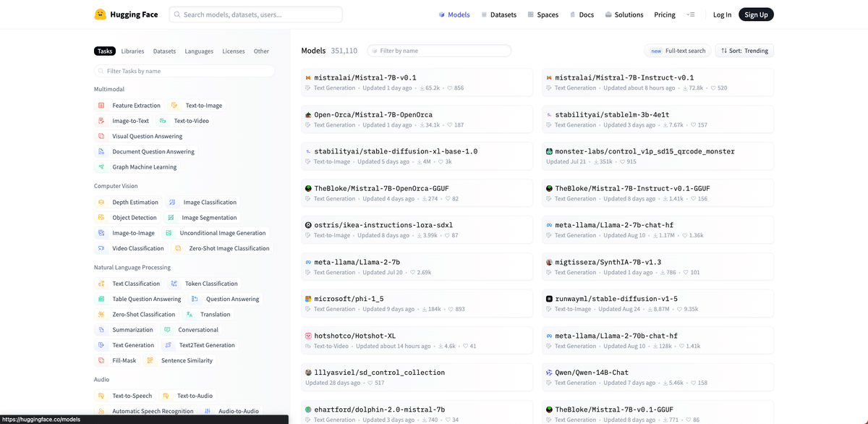This screenshot has height=424, width=868.
Task: Open the Solutions menu in navbar
Action: 624,14
